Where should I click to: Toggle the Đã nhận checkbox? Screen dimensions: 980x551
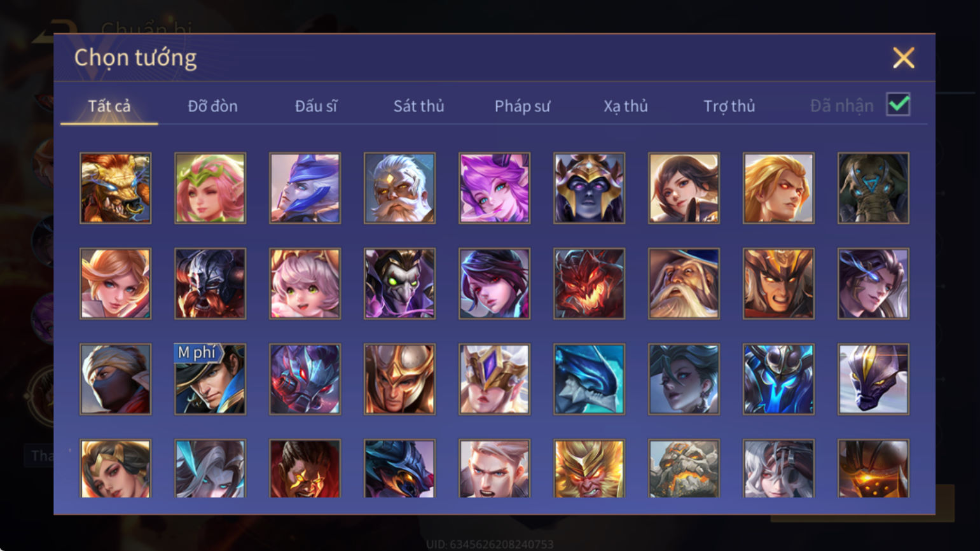[x=898, y=104]
